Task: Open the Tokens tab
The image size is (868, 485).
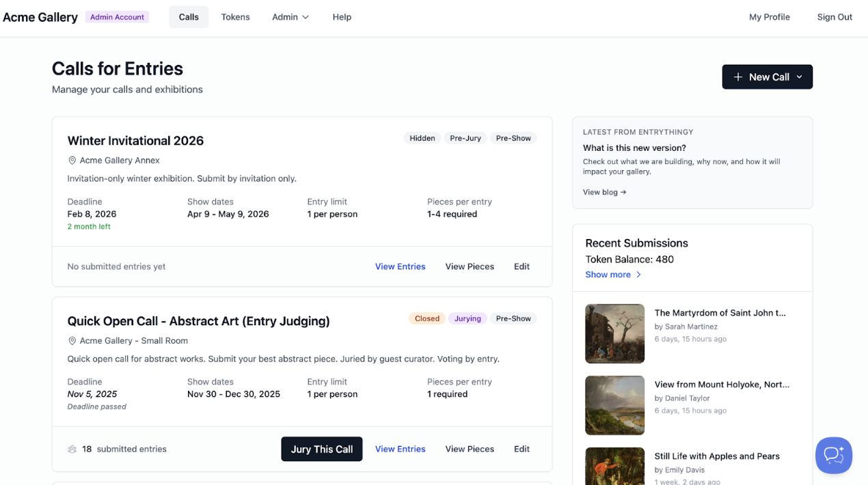Action: tap(235, 17)
